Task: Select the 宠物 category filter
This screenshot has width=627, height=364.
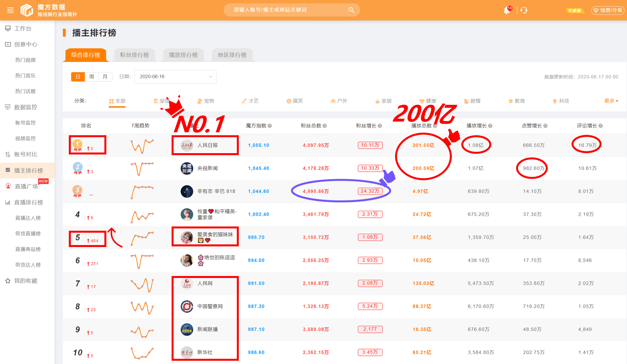Action: click(x=206, y=101)
